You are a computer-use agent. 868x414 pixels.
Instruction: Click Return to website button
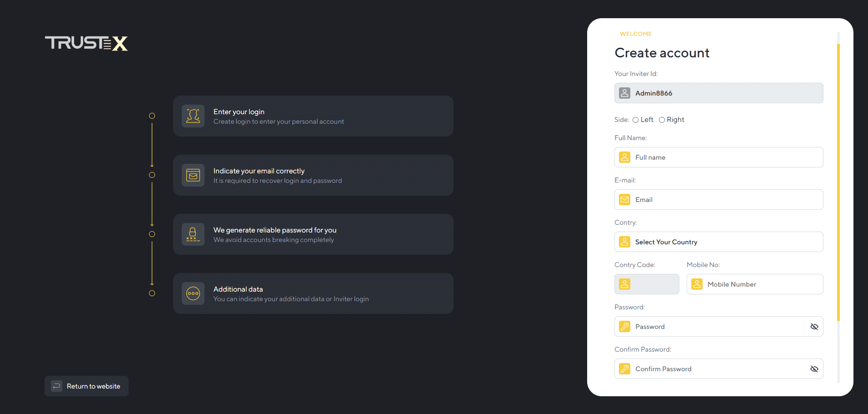86,386
